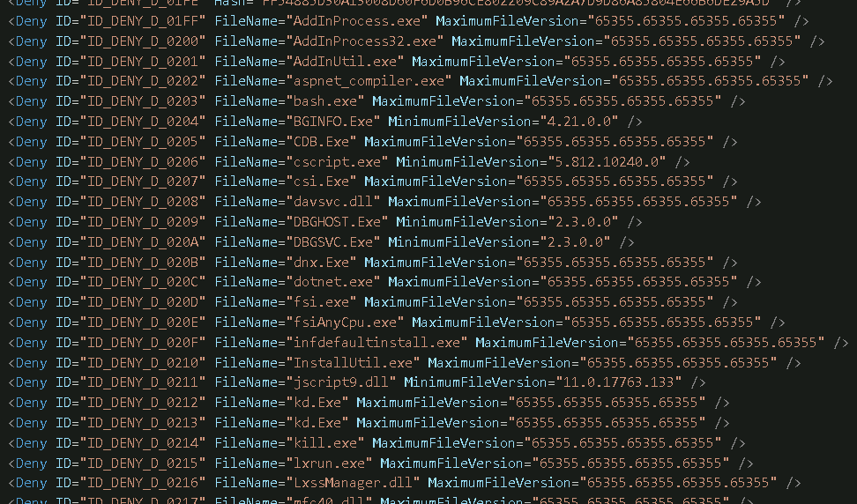Click the ID_DENY_D_0213 identifier
Viewport: 857px width, 504px height.
click(142, 423)
